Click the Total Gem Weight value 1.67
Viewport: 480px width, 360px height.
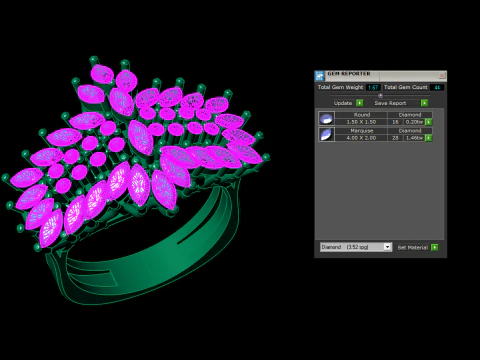(373, 87)
